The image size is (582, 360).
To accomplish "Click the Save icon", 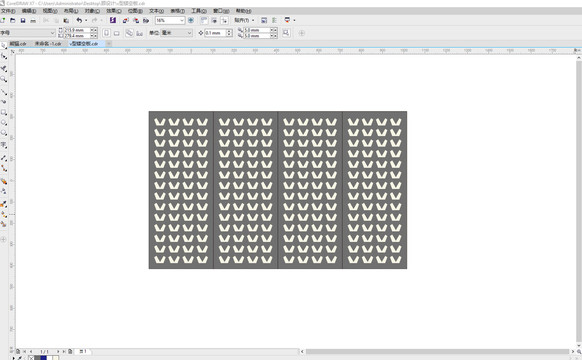I will point(23,20).
